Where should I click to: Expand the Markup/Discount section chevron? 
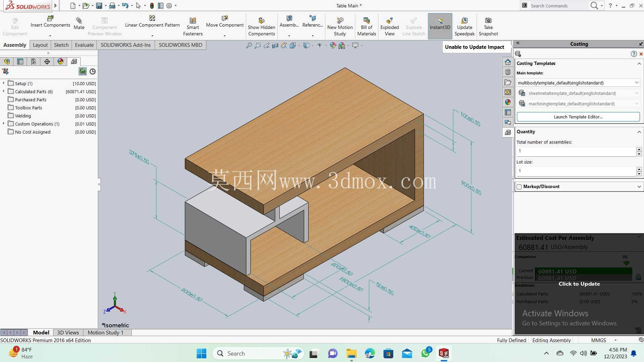point(639,187)
